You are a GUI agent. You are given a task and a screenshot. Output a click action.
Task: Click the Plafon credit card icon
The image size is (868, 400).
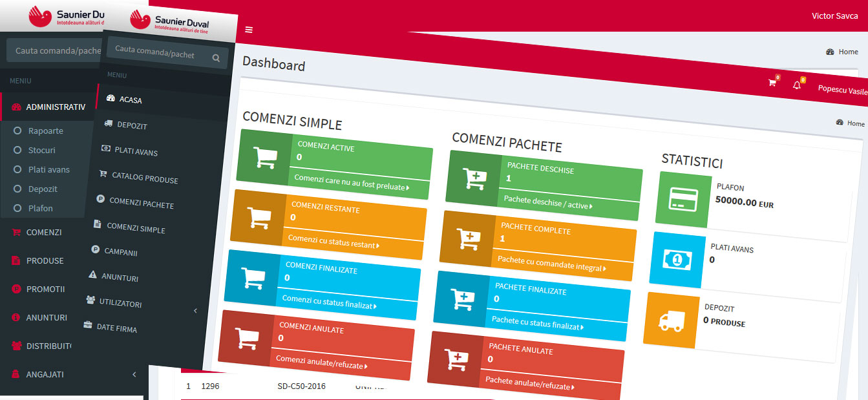point(683,199)
